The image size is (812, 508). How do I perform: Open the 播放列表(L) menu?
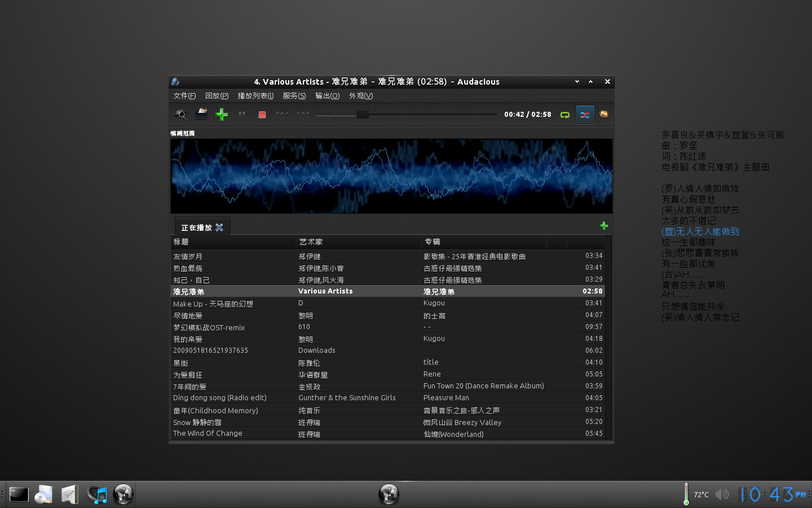point(255,96)
